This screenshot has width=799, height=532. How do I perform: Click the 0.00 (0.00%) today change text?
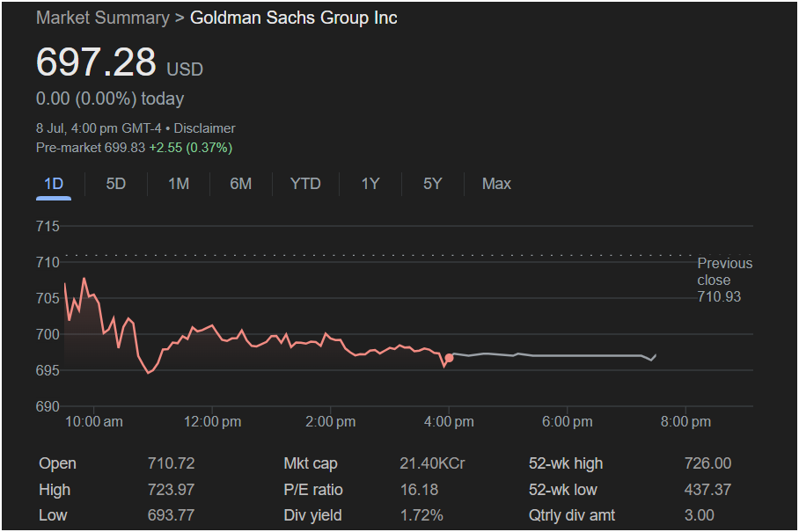pyautogui.click(x=110, y=98)
